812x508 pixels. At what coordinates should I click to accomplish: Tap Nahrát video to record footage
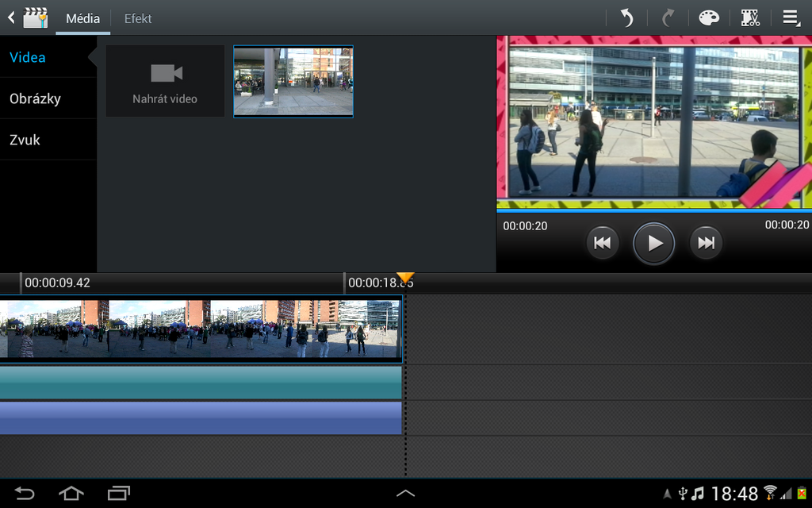(164, 81)
